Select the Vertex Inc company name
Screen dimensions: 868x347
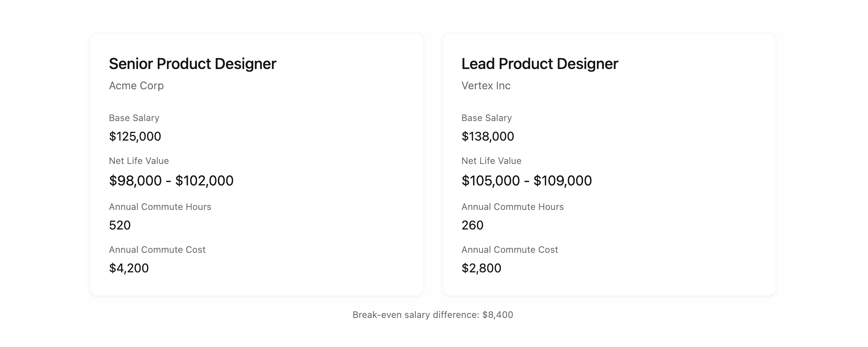(486, 86)
